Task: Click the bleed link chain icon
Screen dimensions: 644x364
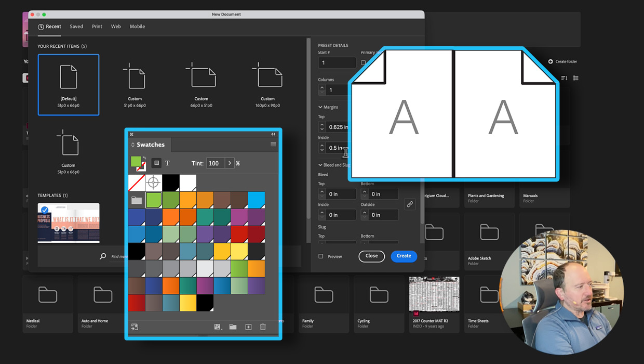Action: pyautogui.click(x=410, y=204)
